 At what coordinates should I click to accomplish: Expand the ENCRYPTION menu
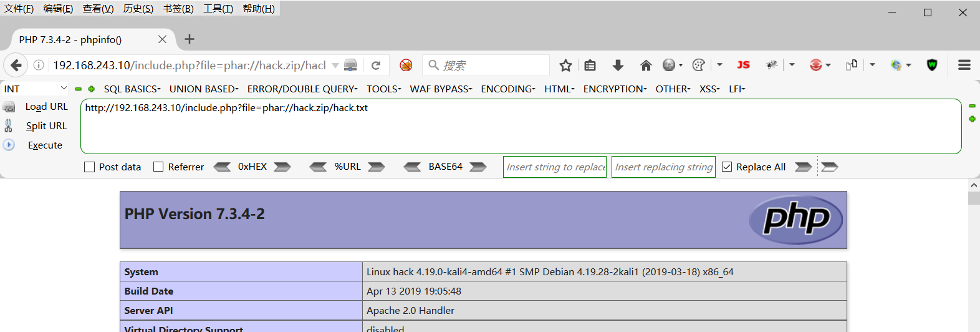click(x=615, y=89)
